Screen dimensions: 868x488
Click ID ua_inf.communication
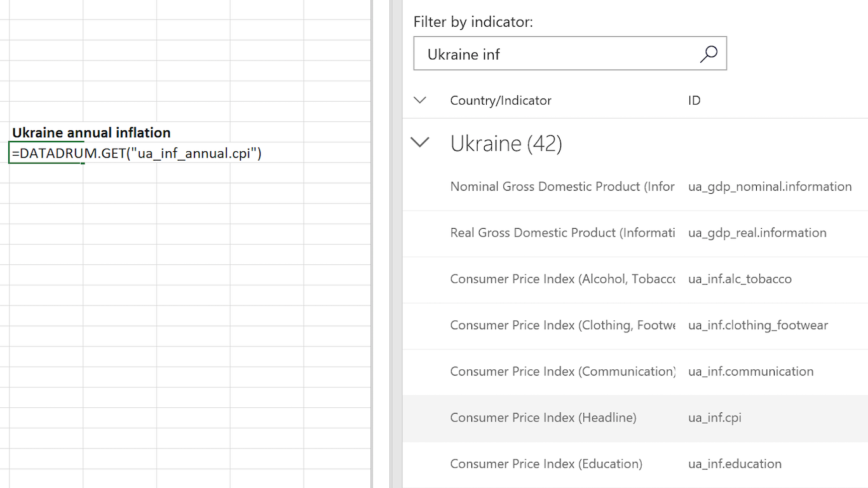point(750,372)
